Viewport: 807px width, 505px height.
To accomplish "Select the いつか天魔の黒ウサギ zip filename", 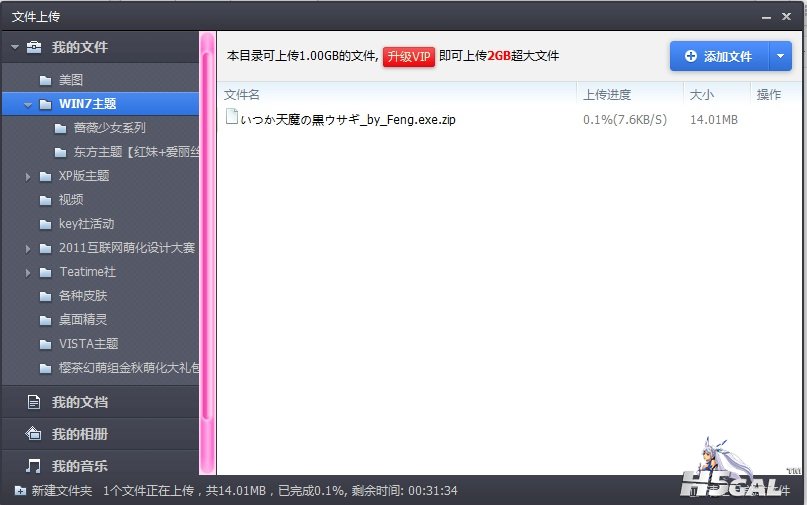I will (x=348, y=120).
